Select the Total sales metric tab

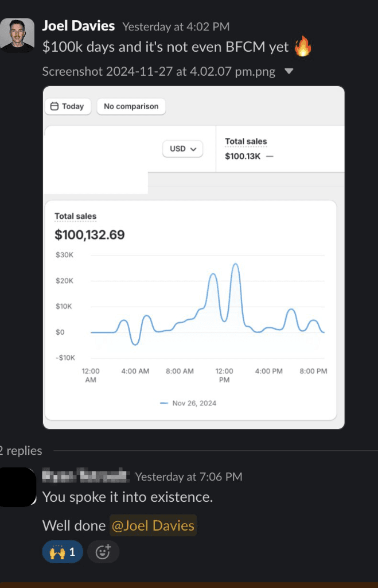[247, 141]
